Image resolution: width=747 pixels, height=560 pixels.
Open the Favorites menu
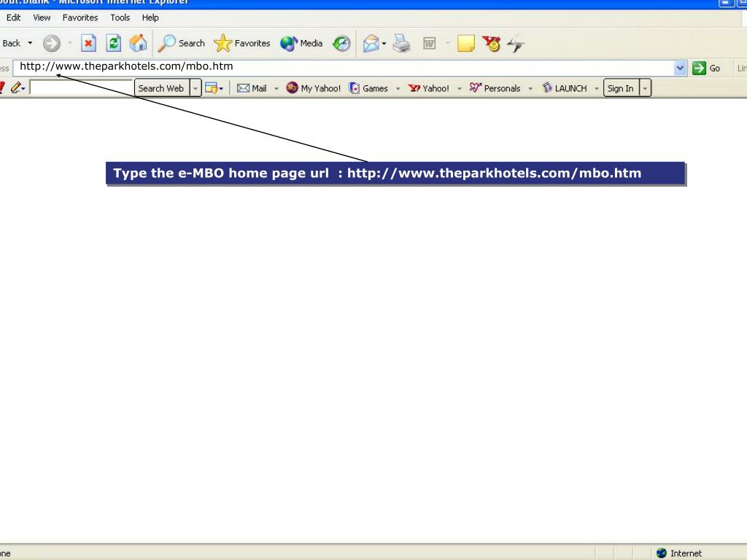pos(80,17)
